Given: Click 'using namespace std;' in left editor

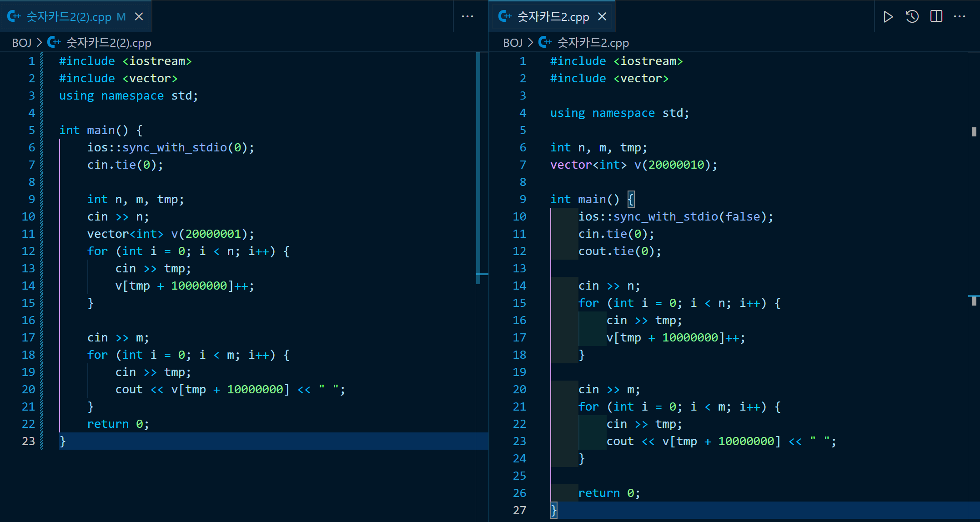Looking at the screenshot, I should tap(129, 96).
